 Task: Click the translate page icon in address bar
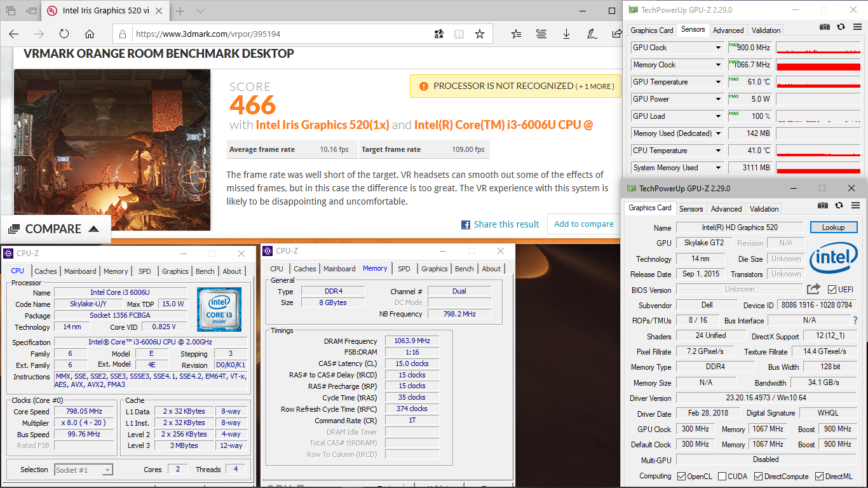(439, 34)
